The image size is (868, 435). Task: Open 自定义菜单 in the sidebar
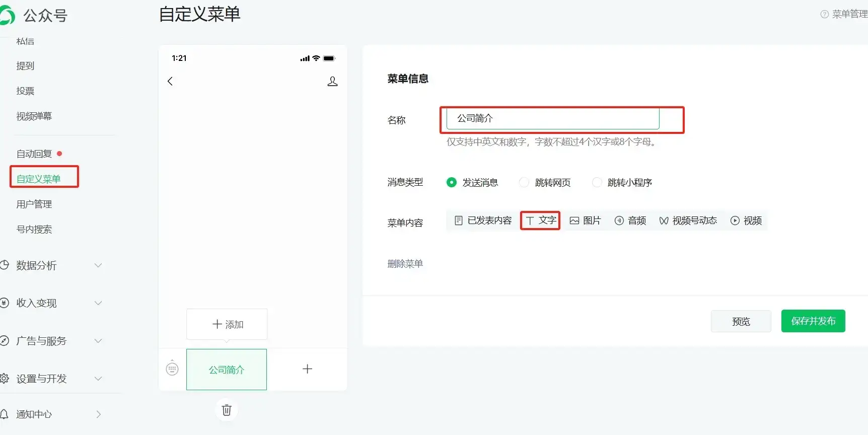(38, 179)
